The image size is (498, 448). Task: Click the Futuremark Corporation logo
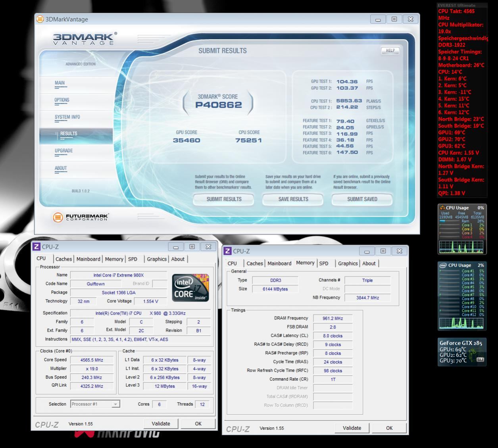tap(81, 217)
